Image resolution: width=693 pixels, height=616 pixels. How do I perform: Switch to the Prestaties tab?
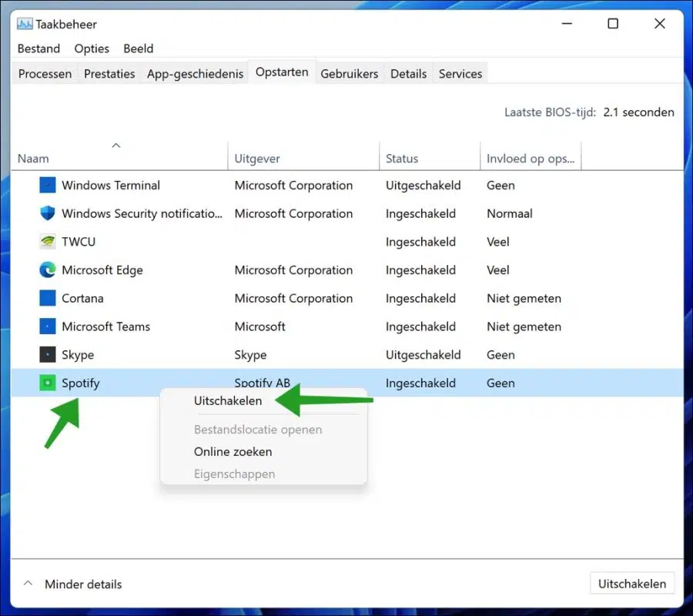point(109,74)
